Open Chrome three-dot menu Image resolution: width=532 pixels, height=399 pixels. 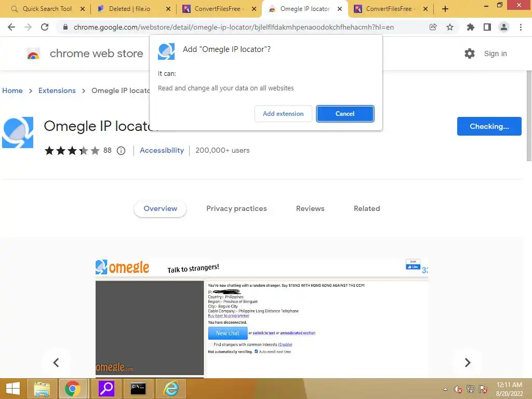(521, 27)
